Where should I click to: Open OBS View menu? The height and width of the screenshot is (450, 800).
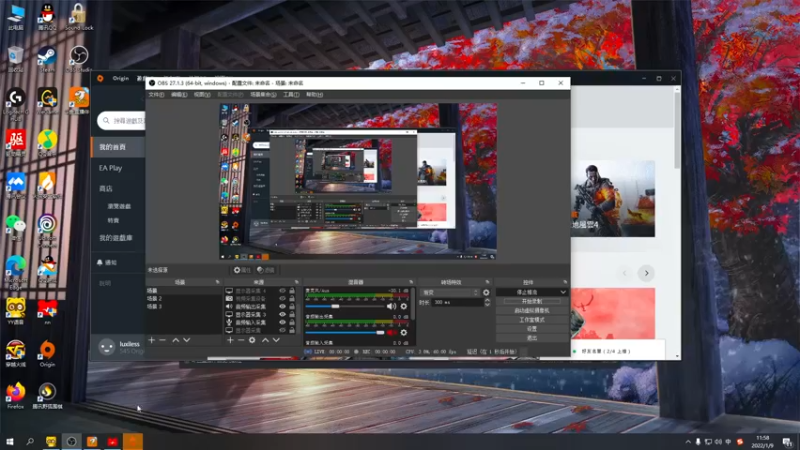202,94
